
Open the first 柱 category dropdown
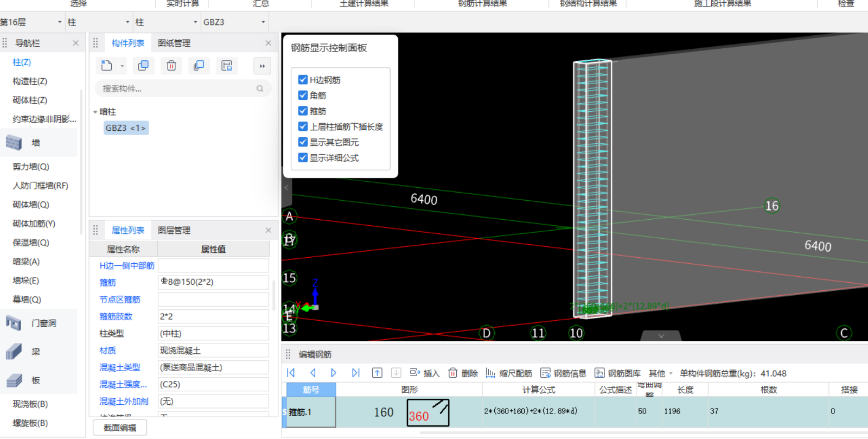pos(127,22)
